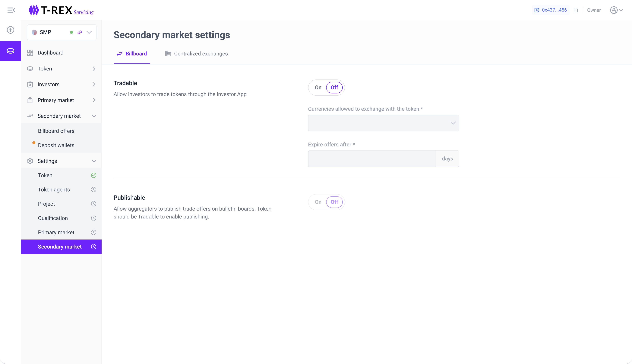
Task: Open Billboard offers page
Action: click(56, 131)
